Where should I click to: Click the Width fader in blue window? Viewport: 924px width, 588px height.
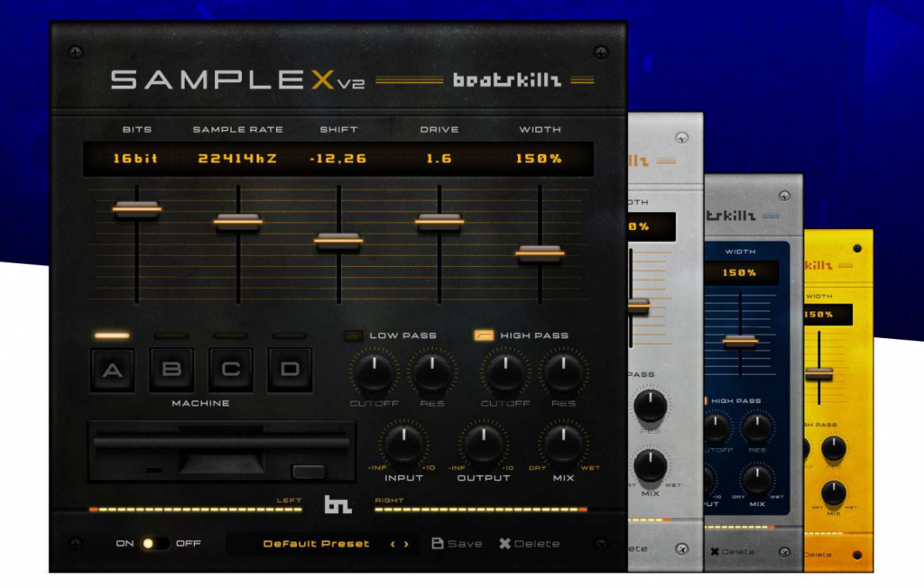coord(740,341)
